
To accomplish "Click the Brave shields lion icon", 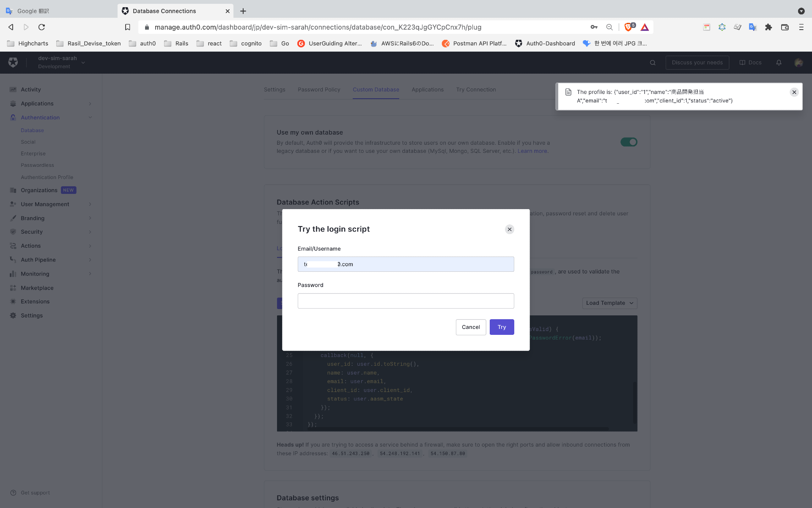I will (628, 27).
